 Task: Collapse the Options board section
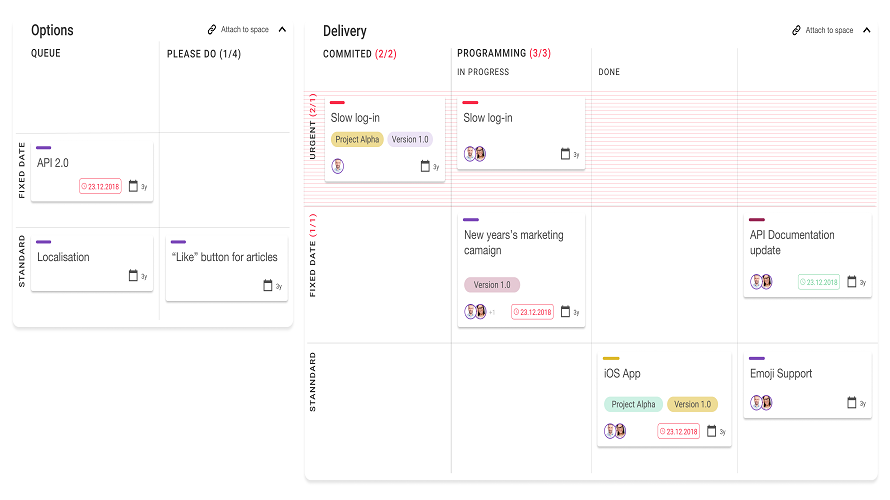tap(282, 30)
